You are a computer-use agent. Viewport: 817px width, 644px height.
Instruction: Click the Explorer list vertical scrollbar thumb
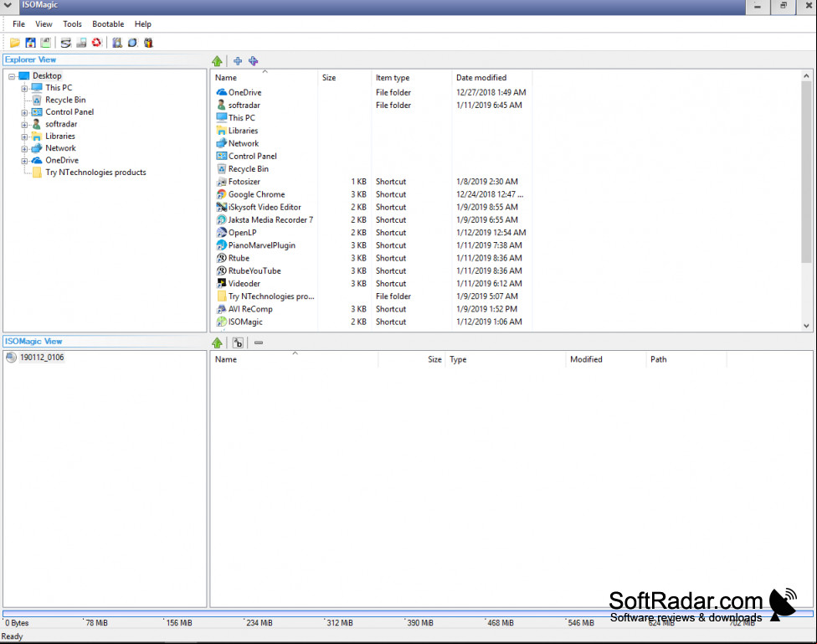(807, 172)
